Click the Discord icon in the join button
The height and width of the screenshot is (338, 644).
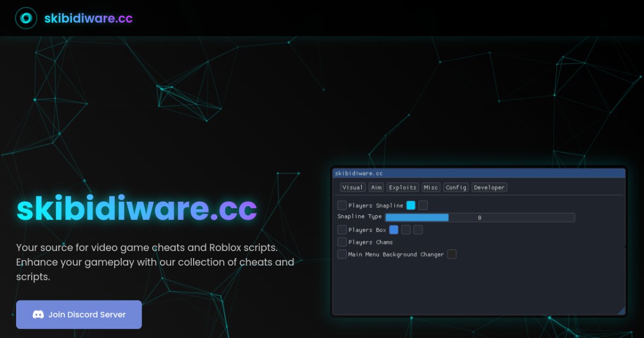38,314
